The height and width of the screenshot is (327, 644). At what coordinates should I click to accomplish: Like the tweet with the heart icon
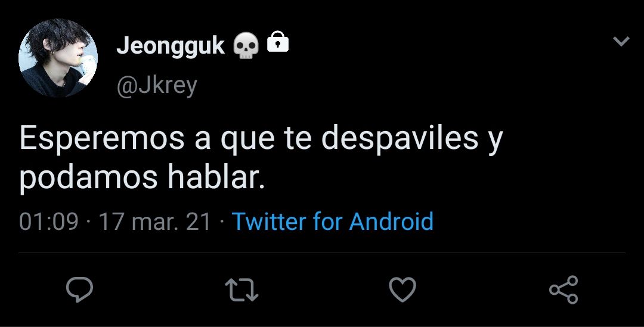pos(402,289)
